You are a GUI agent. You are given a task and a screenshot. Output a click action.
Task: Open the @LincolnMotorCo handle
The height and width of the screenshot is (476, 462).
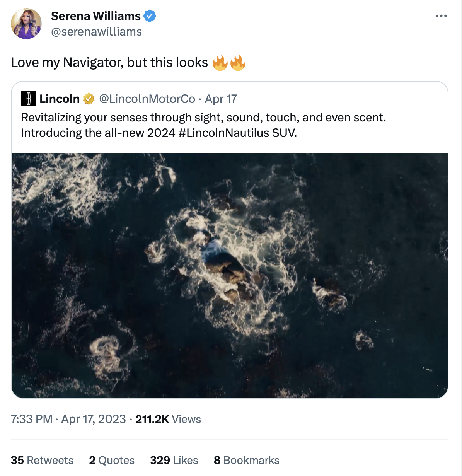(x=147, y=99)
